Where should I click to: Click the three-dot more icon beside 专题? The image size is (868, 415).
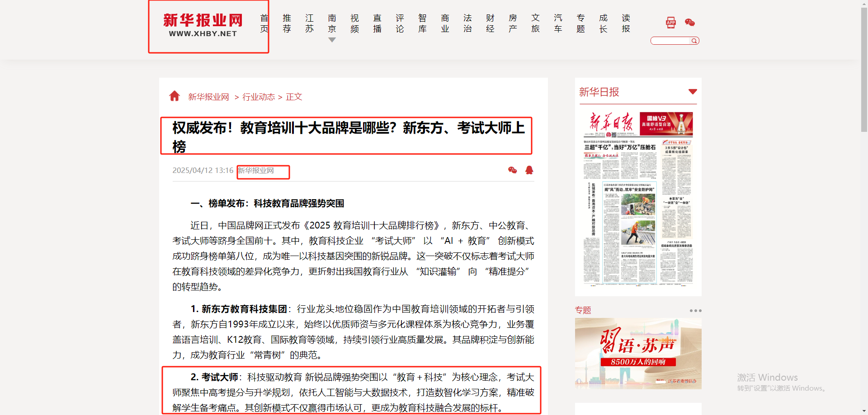click(x=695, y=311)
